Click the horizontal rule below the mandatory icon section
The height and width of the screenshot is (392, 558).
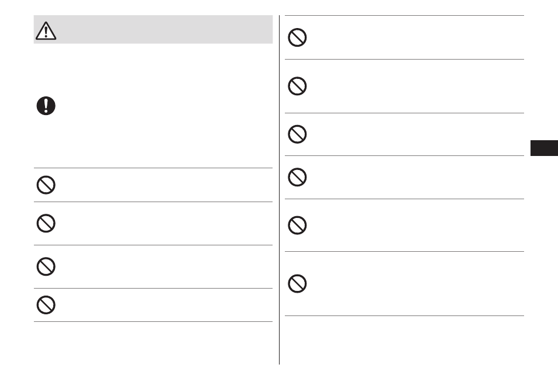coord(153,168)
